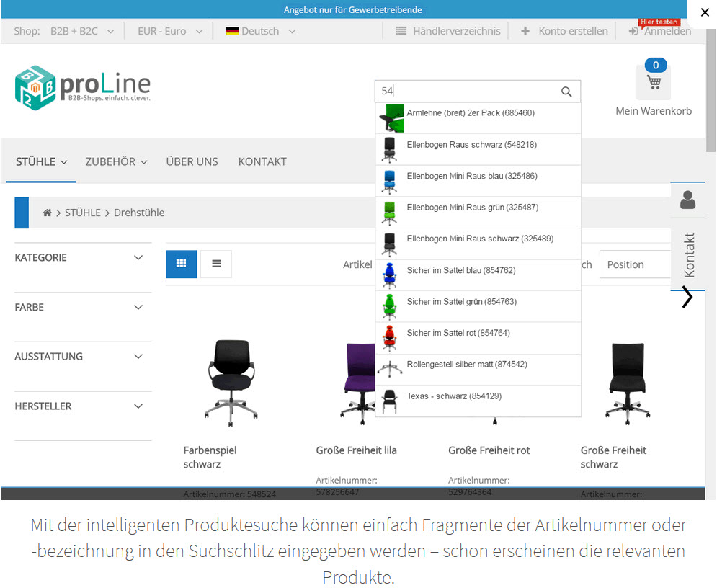This screenshot has width=717, height=588.
Task: Switch to grid view
Action: [181, 264]
